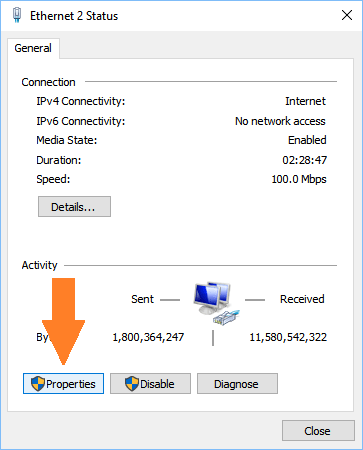
Task: Click the 'Ethernet 2 Status' window title
Action: pos(74,16)
